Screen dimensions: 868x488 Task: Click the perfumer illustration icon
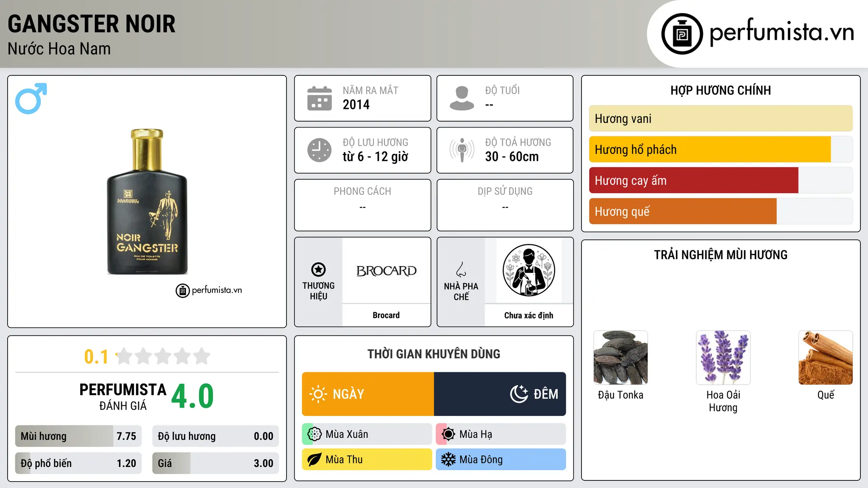click(529, 270)
